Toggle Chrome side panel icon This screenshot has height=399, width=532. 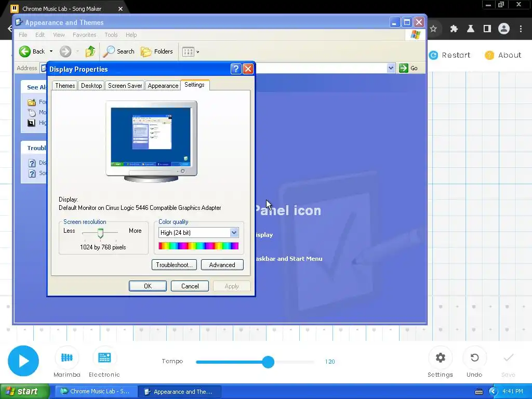[487, 29]
